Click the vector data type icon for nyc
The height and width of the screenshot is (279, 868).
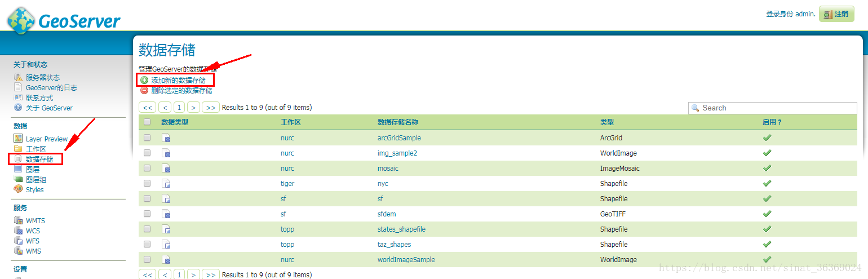(166, 184)
